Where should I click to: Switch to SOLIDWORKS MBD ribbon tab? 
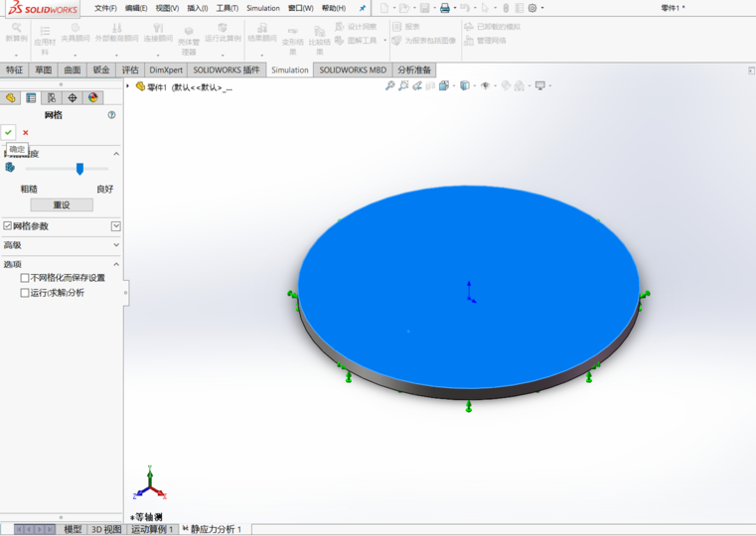click(x=353, y=69)
